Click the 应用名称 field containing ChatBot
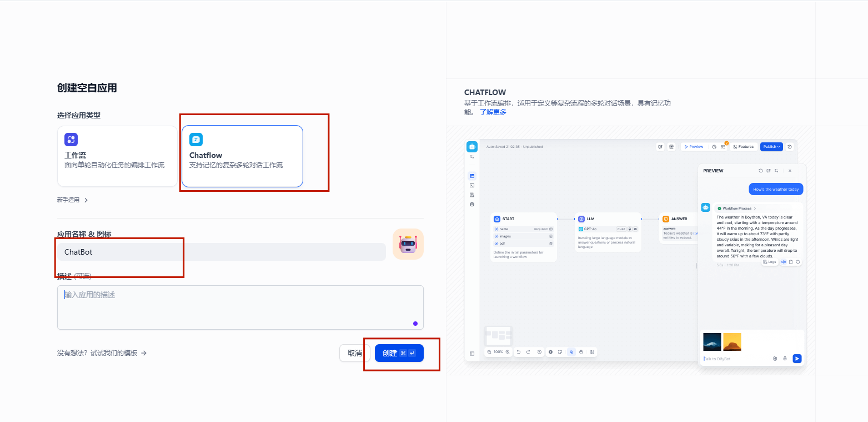 pos(222,252)
